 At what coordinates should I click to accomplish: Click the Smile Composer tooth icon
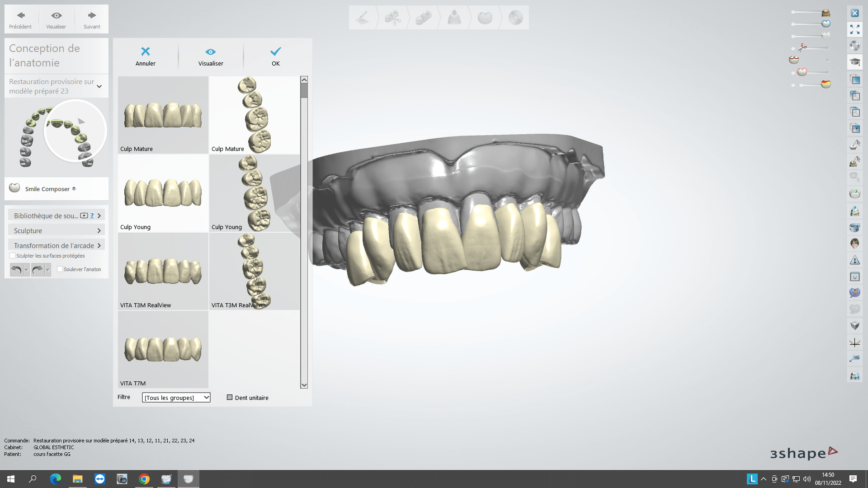coord(14,188)
